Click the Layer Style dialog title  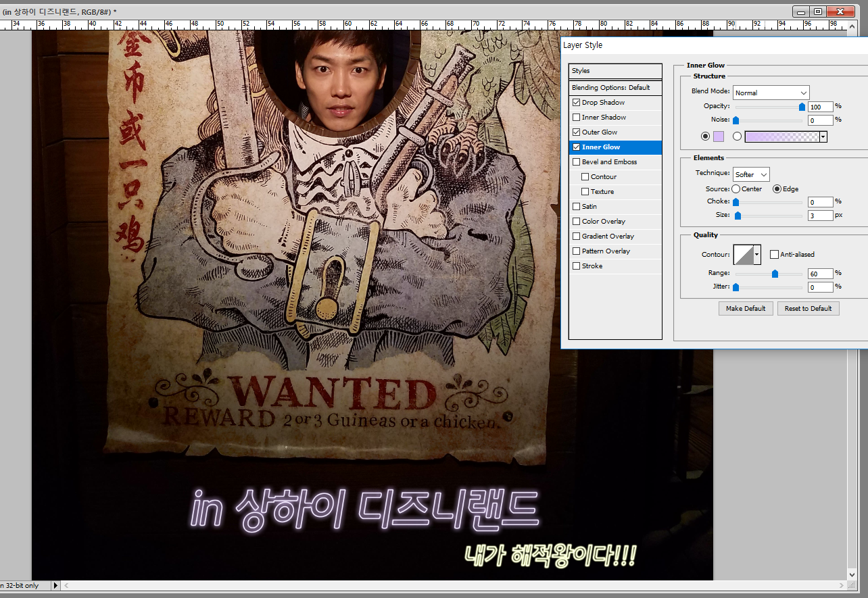(583, 45)
